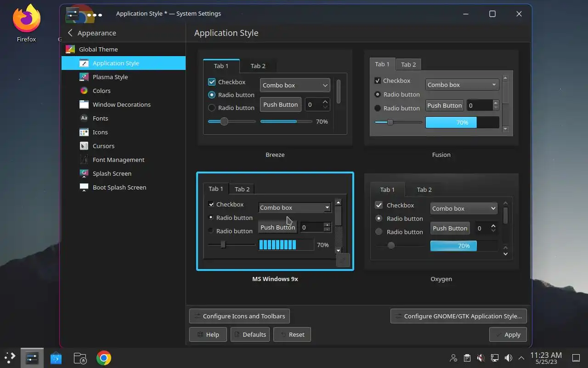The image size is (588, 368).
Task: Click the Fonts 'Aa' icon
Action: (x=84, y=118)
